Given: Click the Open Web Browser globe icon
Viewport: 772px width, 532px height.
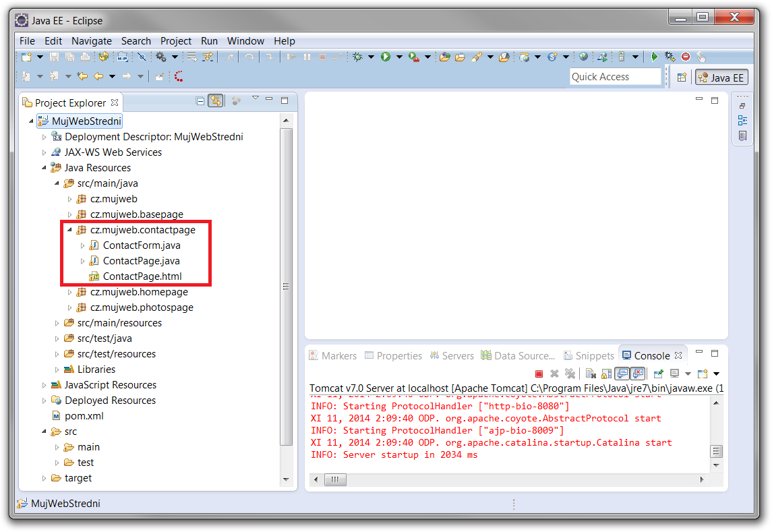Looking at the screenshot, I should click(x=583, y=57).
